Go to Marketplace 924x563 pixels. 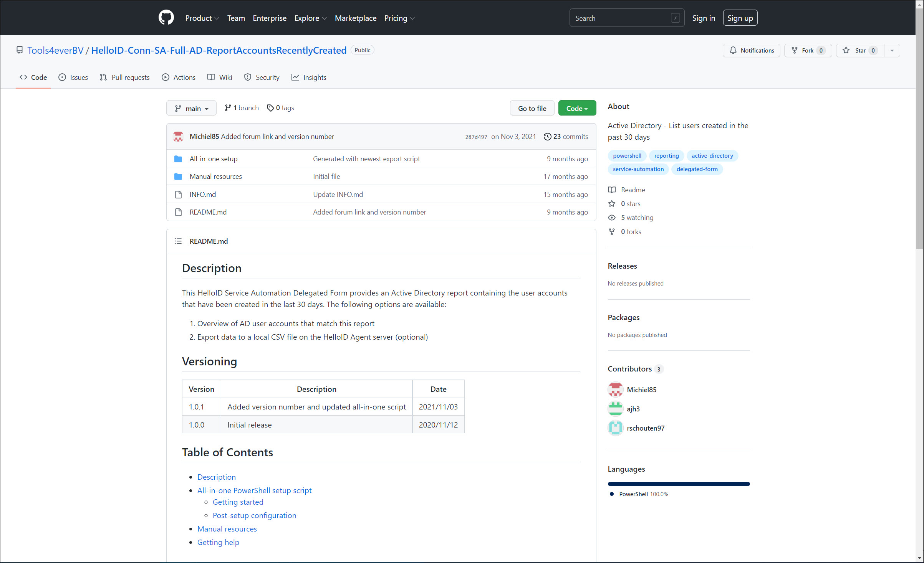pos(355,18)
